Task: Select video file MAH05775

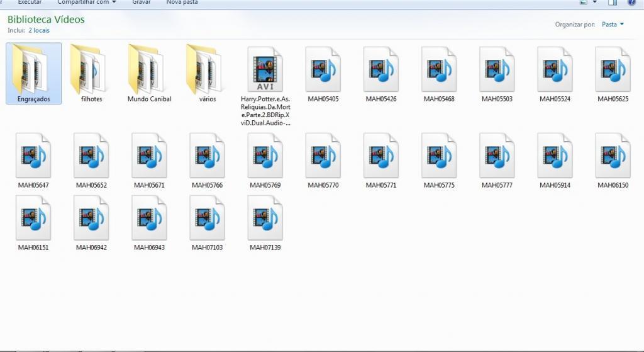Action: click(439, 161)
